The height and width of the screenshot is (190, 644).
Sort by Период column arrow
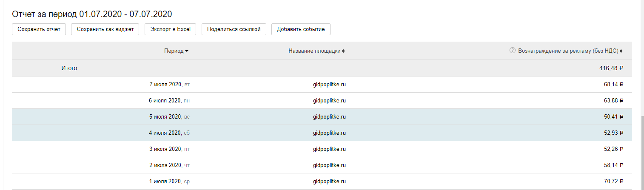187,51
